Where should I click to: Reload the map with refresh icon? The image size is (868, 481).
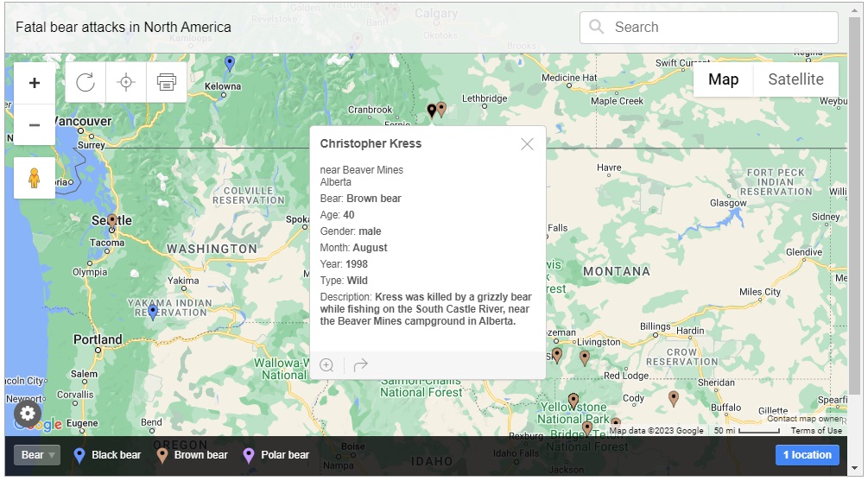[x=86, y=82]
